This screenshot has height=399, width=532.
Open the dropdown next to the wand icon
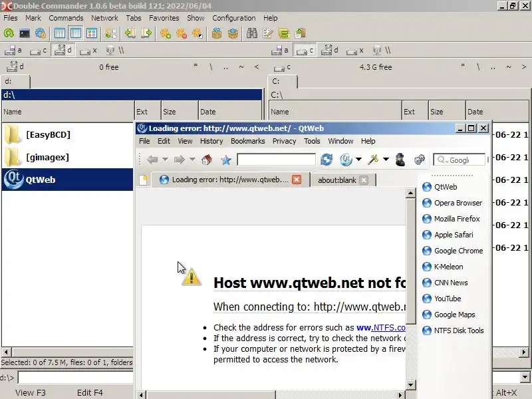pyautogui.click(x=386, y=159)
